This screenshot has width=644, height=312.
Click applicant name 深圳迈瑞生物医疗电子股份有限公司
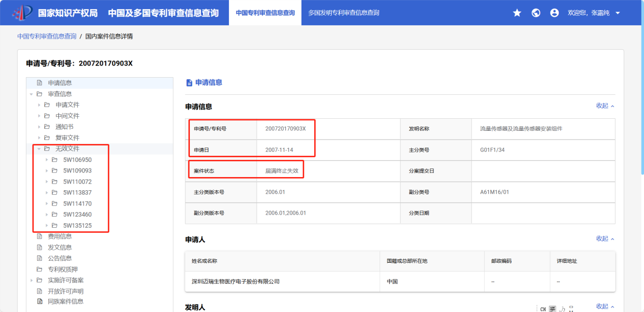pos(235,282)
